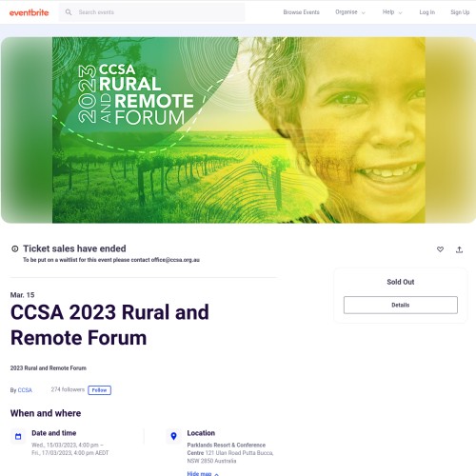This screenshot has width=476, height=476.
Task: Click the Details button under Sold Out
Action: (401, 305)
